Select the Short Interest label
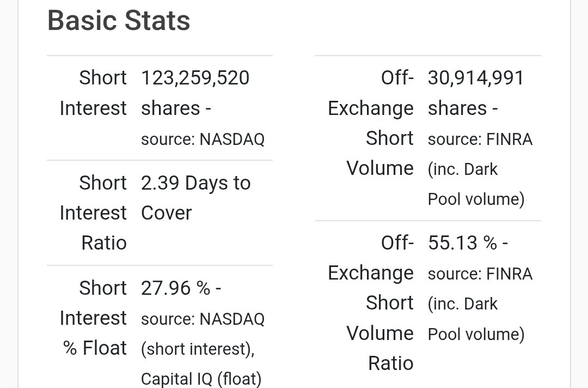Image resolution: width=588 pixels, height=388 pixels. pyautogui.click(x=94, y=93)
